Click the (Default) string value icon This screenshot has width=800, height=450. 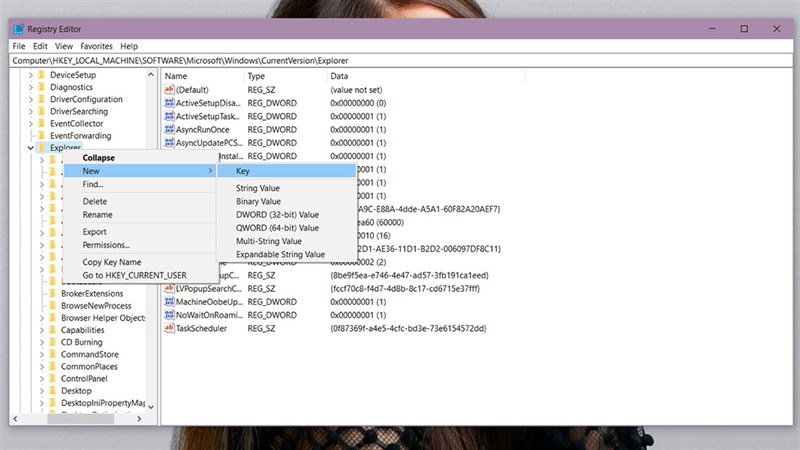point(169,90)
